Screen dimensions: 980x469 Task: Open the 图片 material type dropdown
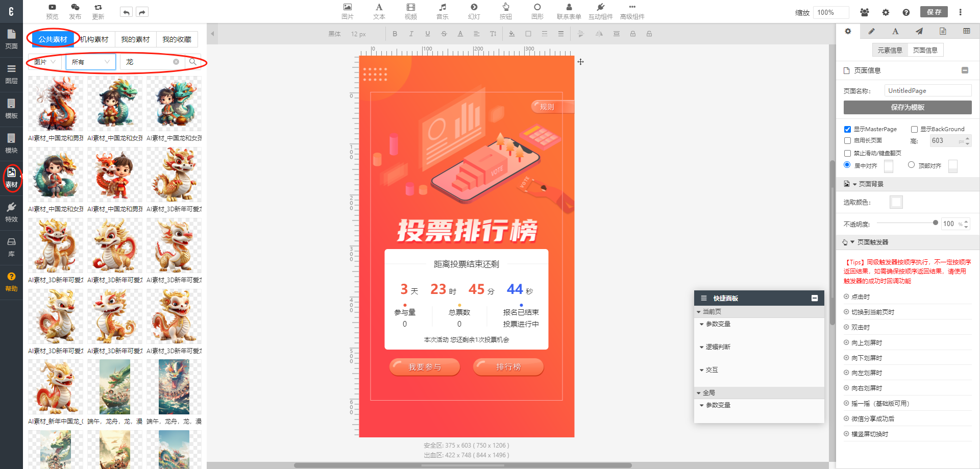tap(45, 62)
